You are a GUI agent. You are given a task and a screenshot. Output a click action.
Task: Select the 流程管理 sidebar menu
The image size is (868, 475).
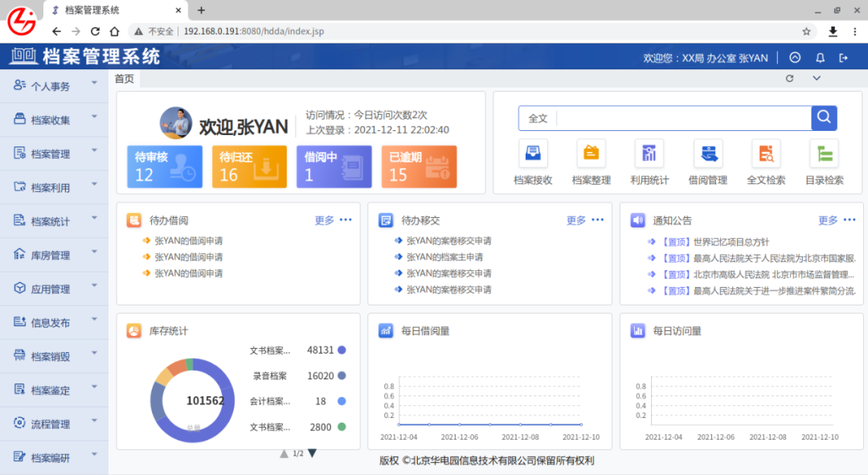(55, 424)
